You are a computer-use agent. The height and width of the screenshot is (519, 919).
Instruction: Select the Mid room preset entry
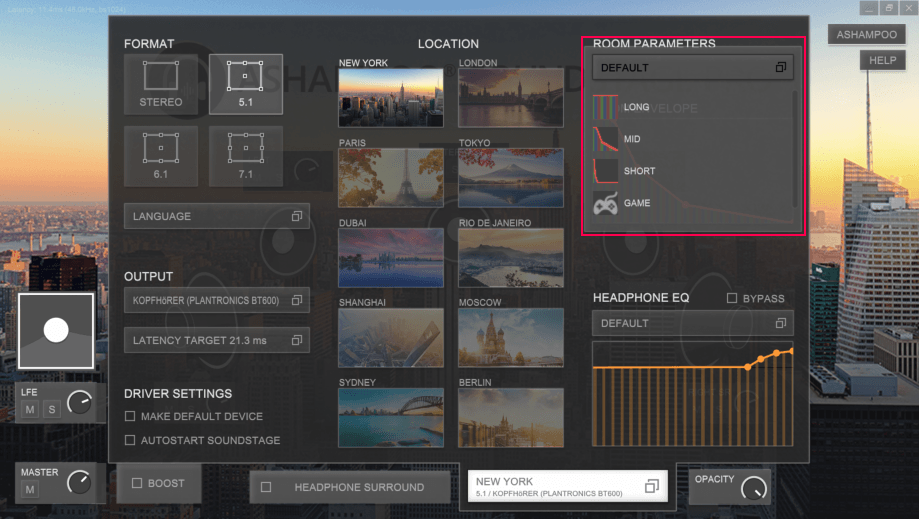(x=692, y=139)
